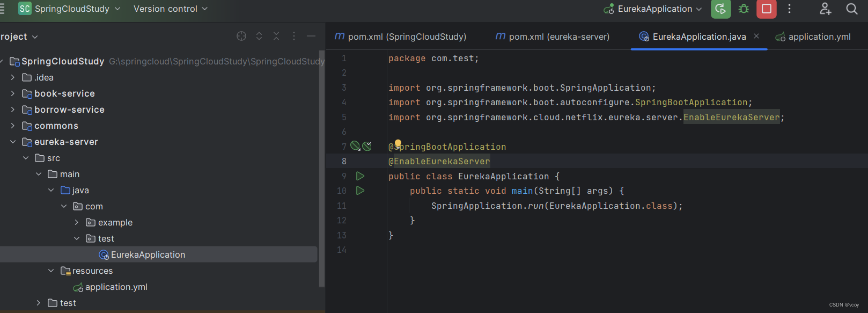Image resolution: width=868 pixels, height=313 pixels.
Task: Open application.yml in project tree
Action: pyautogui.click(x=116, y=287)
